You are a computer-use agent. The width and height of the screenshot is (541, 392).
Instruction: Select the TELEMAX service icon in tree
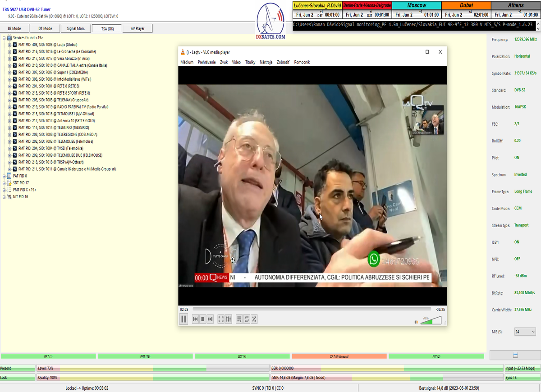click(x=15, y=100)
